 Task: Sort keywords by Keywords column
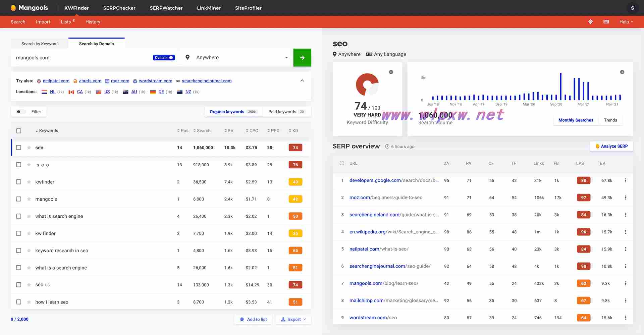[47, 131]
